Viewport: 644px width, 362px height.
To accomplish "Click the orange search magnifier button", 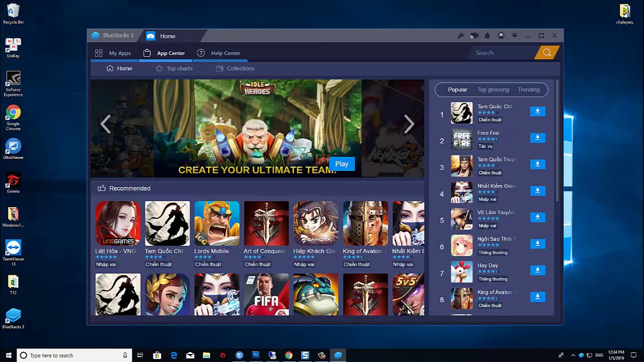I will tap(547, 53).
